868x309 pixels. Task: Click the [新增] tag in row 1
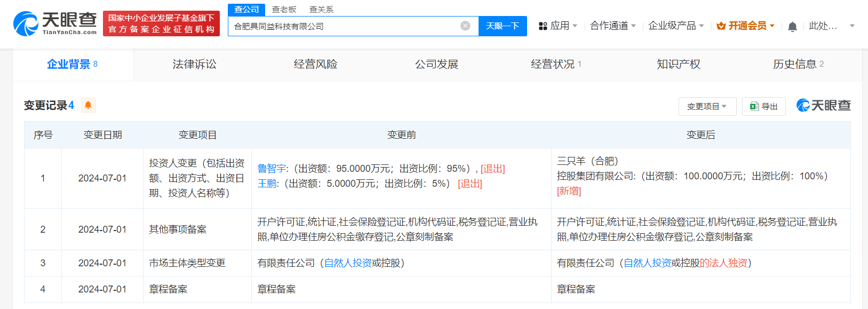(569, 191)
